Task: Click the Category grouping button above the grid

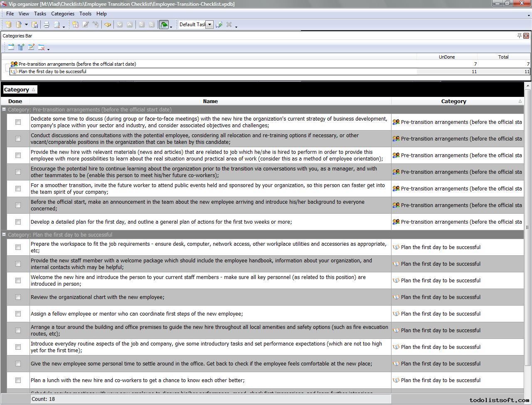Action: pyautogui.click(x=20, y=89)
